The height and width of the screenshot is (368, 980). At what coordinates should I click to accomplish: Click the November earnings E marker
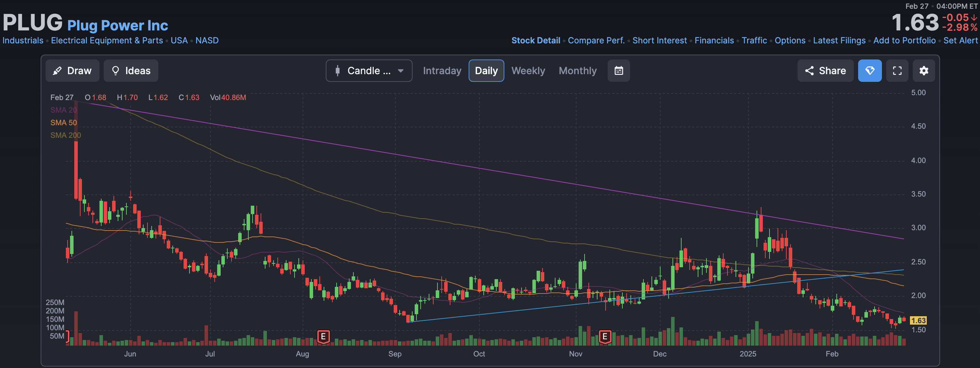(x=605, y=337)
